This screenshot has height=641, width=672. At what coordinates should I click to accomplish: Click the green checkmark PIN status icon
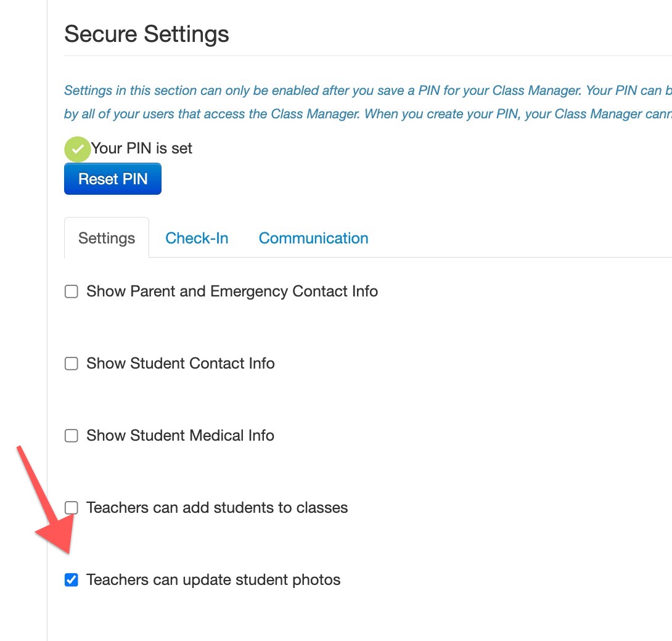(77, 149)
